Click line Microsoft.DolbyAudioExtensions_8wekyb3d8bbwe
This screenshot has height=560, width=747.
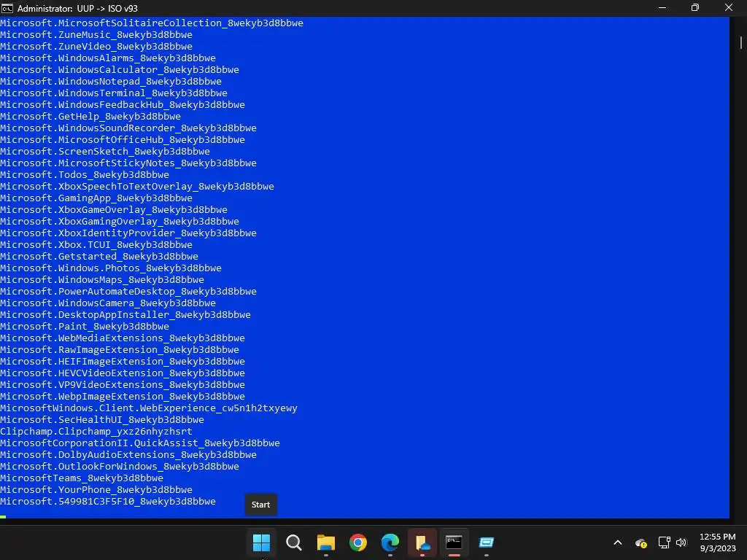tap(128, 455)
